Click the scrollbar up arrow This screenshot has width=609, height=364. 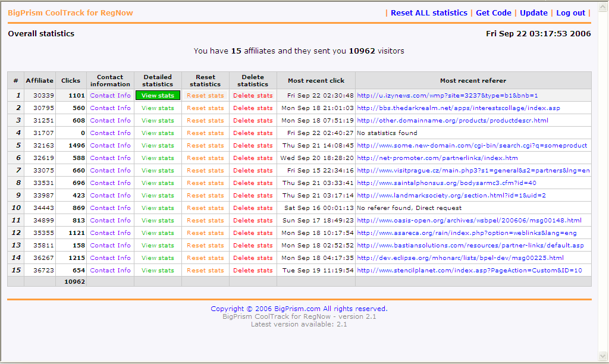[603, 7]
